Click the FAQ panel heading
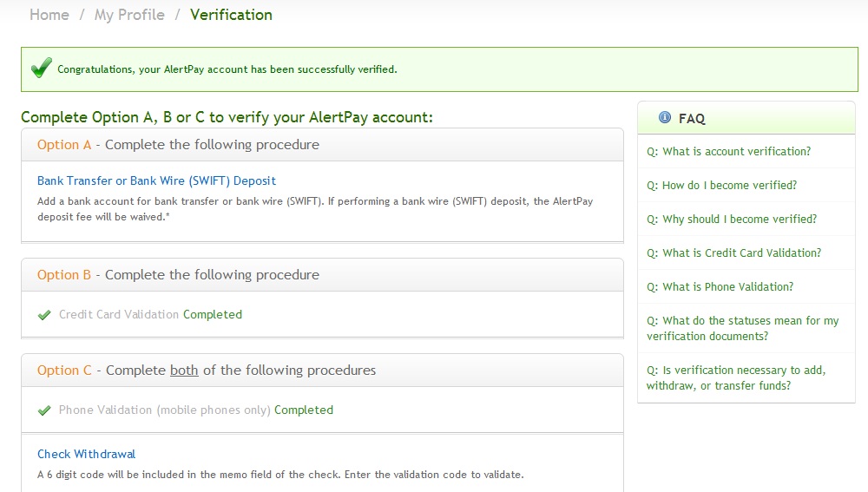This screenshot has height=492, width=868. point(746,118)
